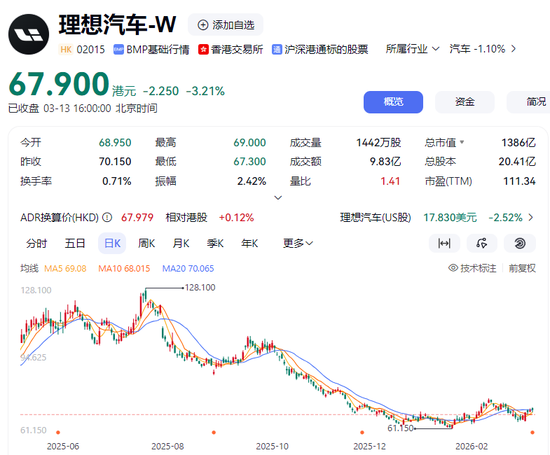Select the 年K chart tab
This screenshot has width=550, height=455.
coord(249,243)
